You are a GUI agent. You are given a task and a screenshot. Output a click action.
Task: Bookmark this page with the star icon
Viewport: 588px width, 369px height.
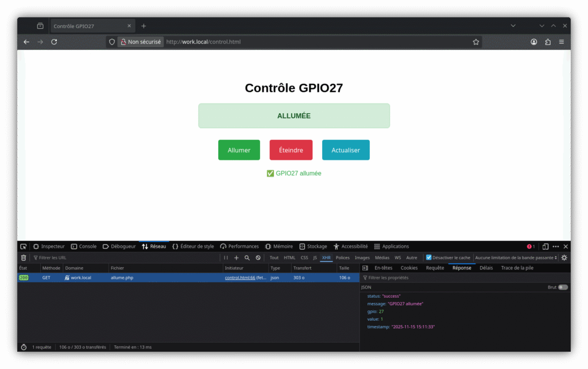coord(475,42)
